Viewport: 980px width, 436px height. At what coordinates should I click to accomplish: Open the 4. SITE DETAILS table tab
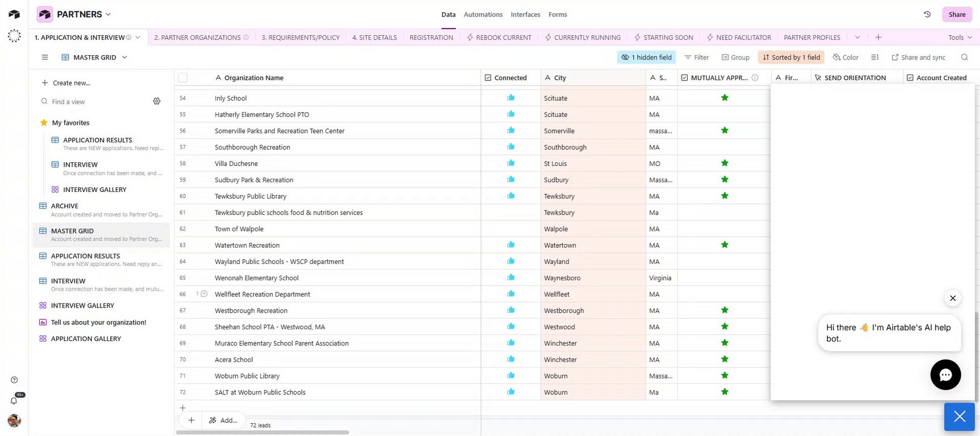coord(375,38)
